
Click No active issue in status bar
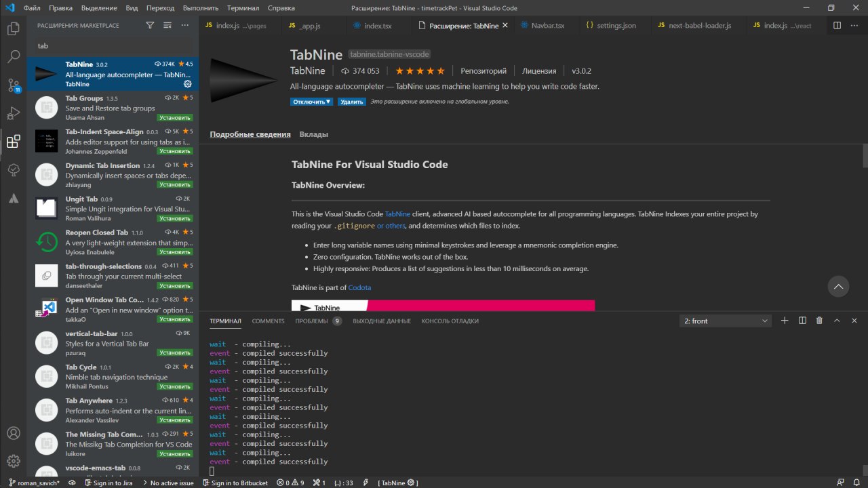tap(168, 483)
